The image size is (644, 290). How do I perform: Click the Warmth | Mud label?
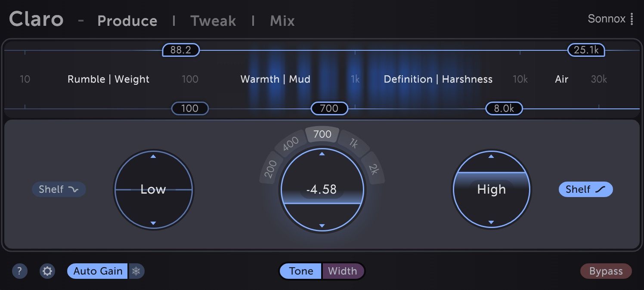[x=276, y=79]
